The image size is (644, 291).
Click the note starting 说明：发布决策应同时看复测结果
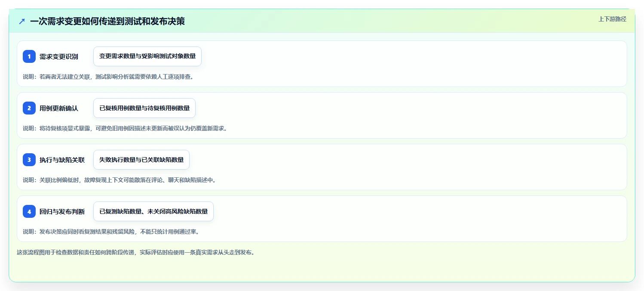(111, 232)
